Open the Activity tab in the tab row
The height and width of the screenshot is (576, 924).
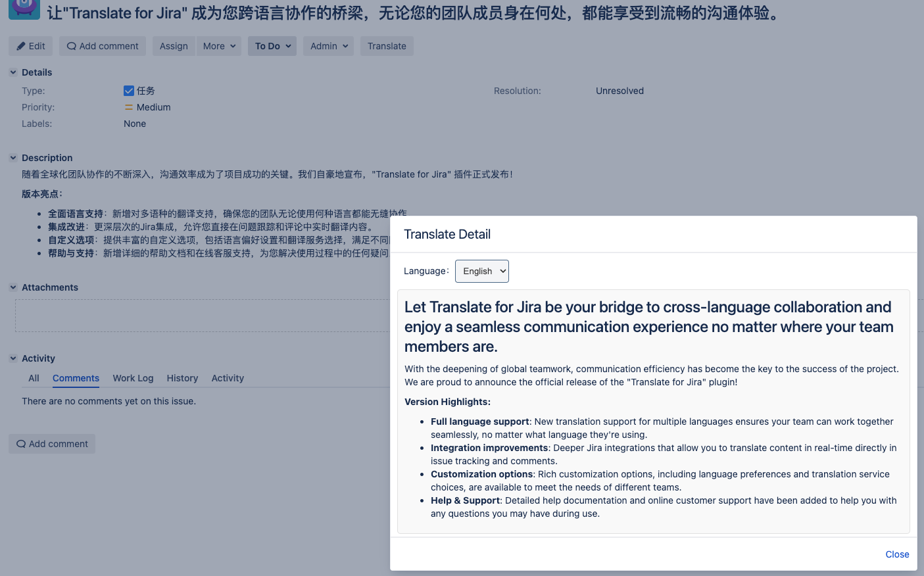click(x=228, y=378)
